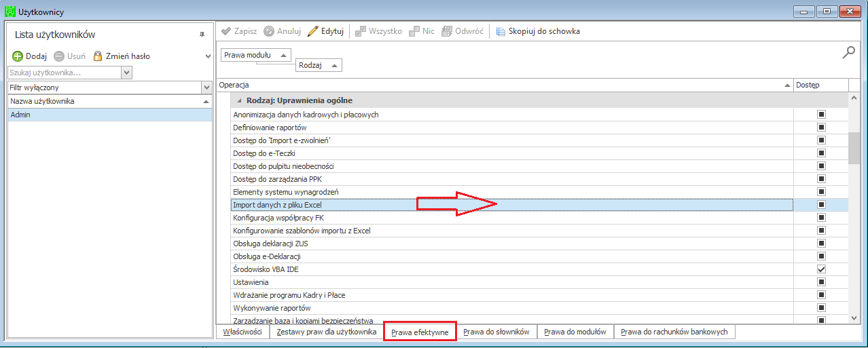Pin the Lista użytkowników panel
868x348 pixels.
point(202,35)
